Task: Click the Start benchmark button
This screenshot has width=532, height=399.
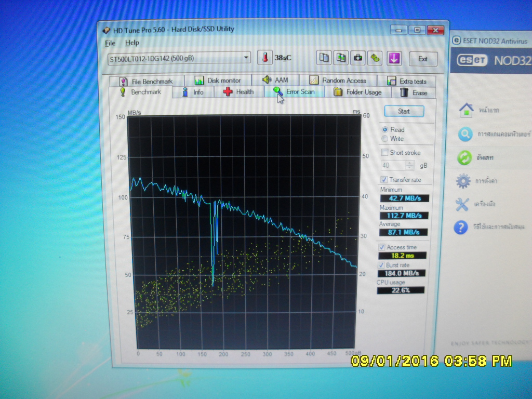Action: [x=404, y=111]
